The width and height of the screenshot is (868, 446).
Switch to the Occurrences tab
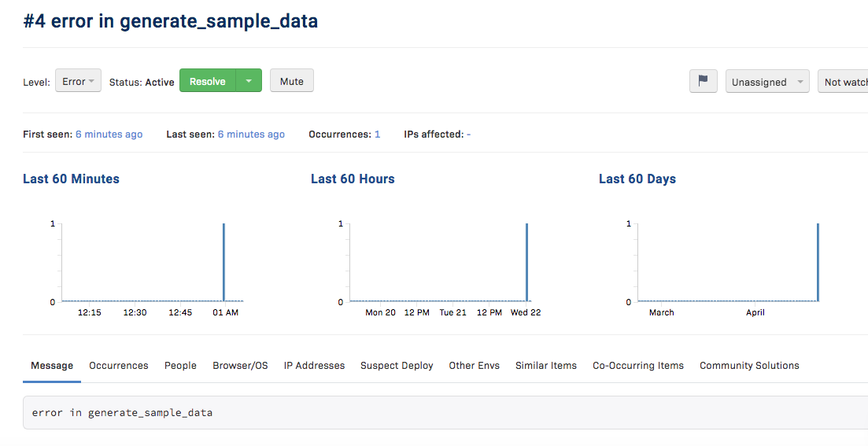[x=118, y=366]
